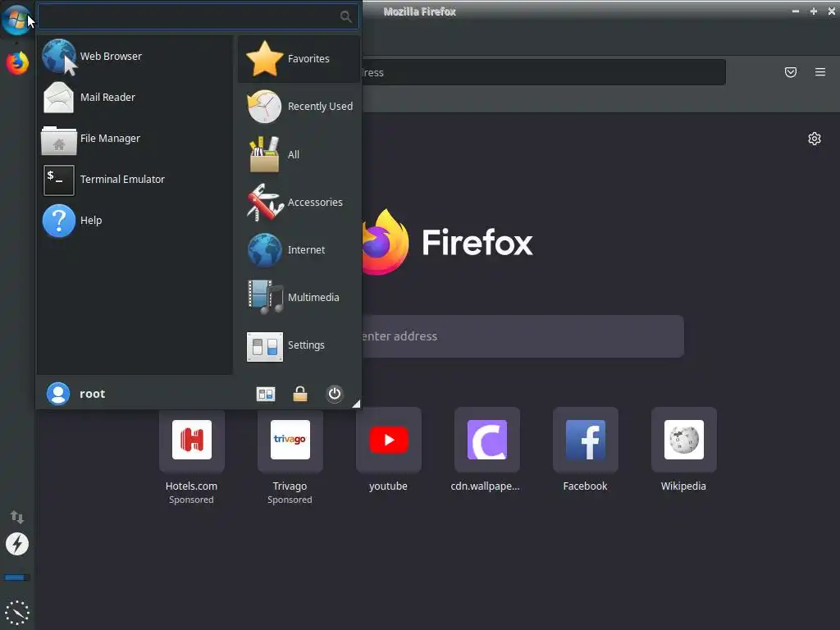The image size is (840, 630).
Task: Click the menu resize corner grip
Action: coord(356,404)
